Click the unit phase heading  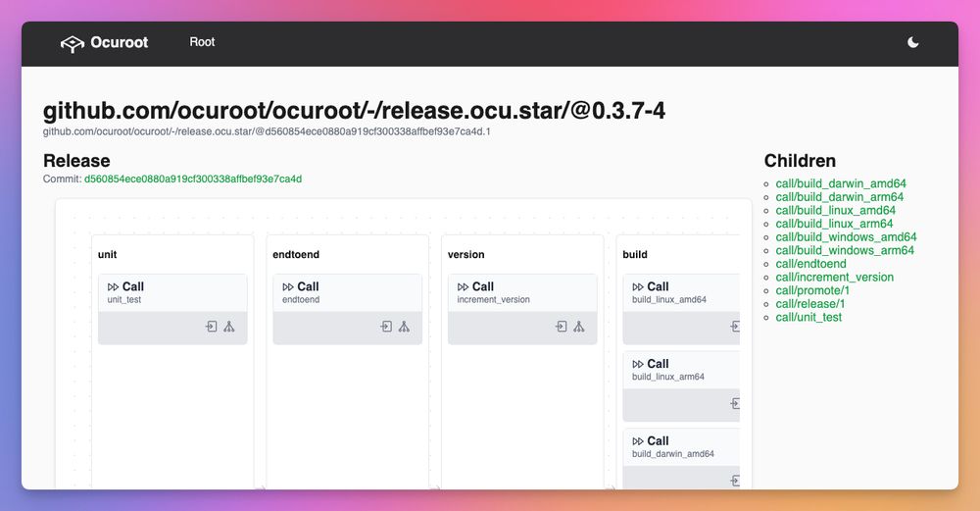108,255
